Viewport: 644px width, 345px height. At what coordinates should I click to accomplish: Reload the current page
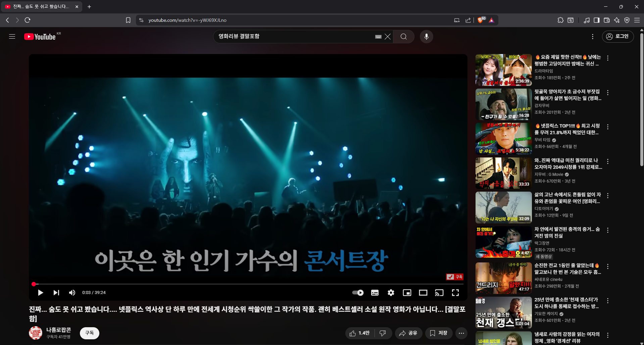point(28,20)
